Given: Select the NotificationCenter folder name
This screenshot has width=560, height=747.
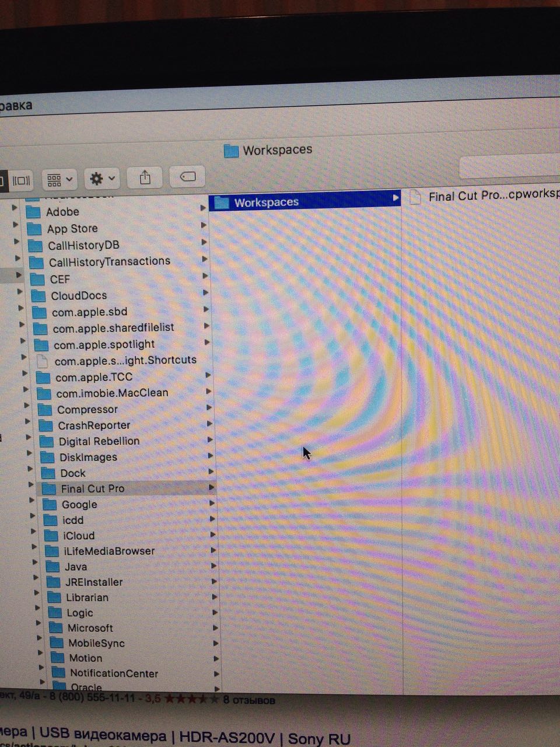Looking at the screenshot, I should [x=114, y=673].
